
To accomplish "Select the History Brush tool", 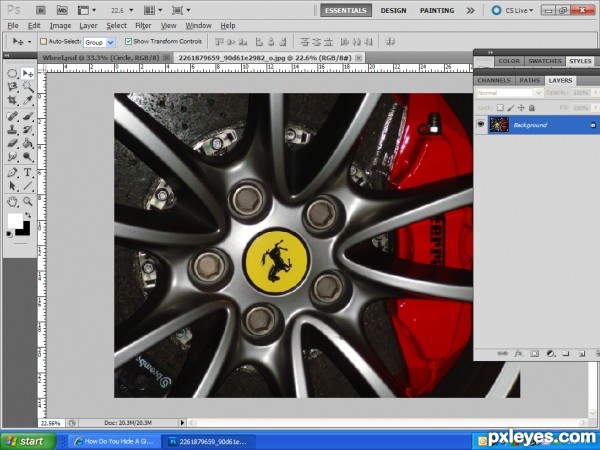I will point(28,129).
